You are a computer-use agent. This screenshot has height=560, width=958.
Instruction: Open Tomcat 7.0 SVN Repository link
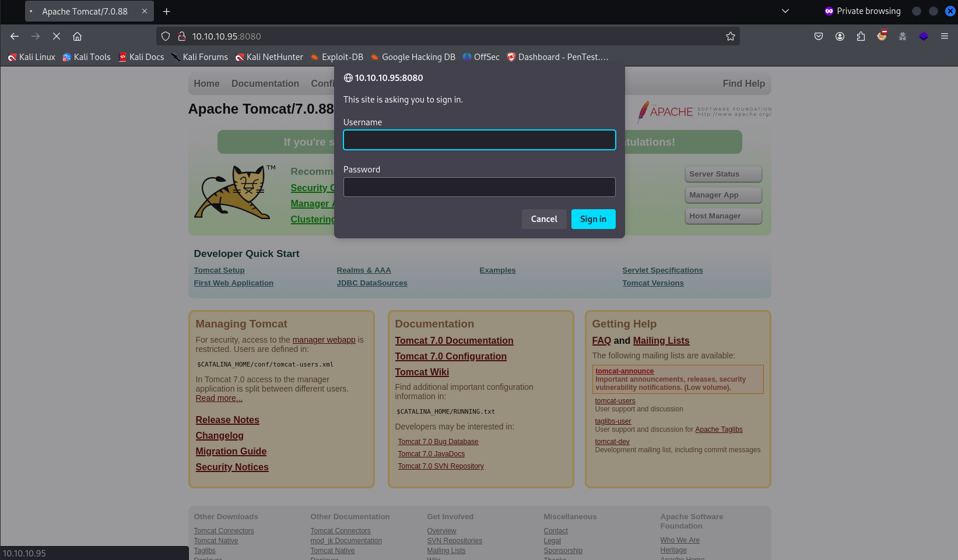[441, 466]
